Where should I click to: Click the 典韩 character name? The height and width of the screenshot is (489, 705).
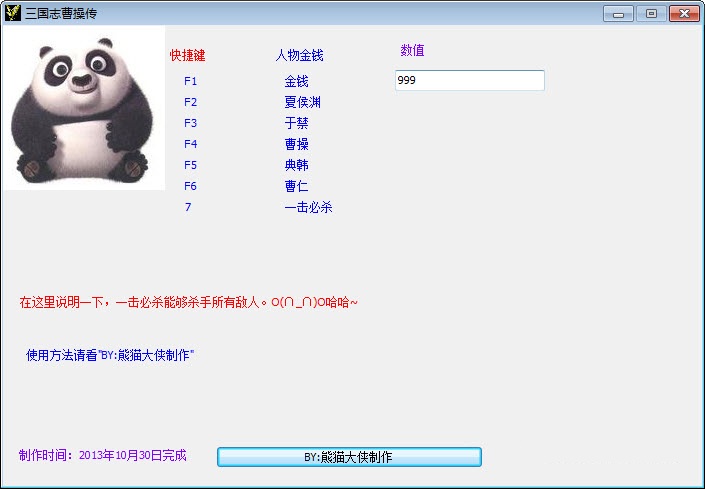296,165
